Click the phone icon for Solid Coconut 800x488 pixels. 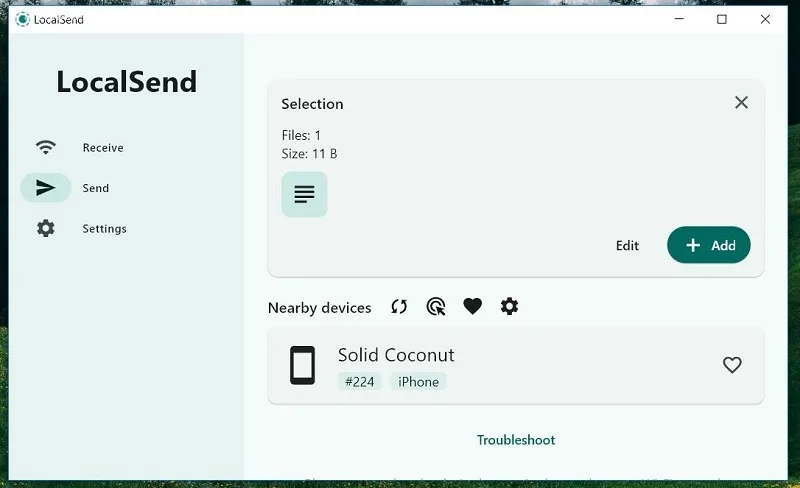click(x=303, y=365)
